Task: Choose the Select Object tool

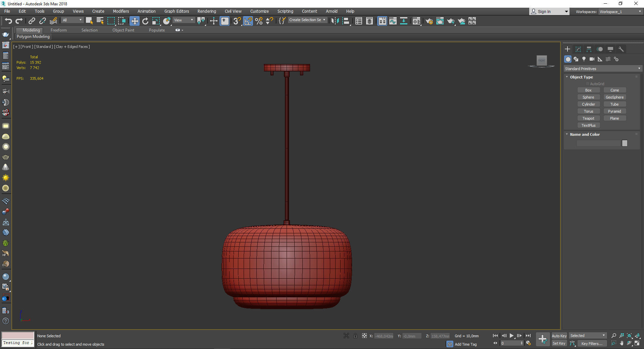Action: [x=89, y=21]
